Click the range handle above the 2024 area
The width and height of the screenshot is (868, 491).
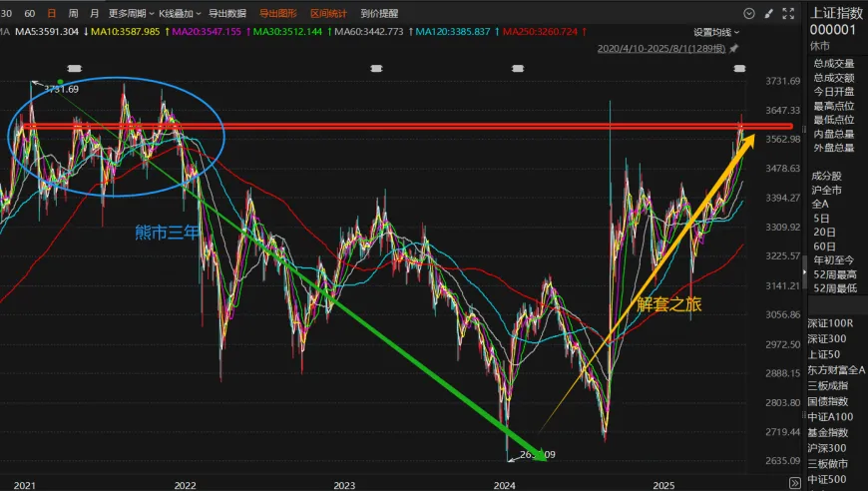pos(517,67)
